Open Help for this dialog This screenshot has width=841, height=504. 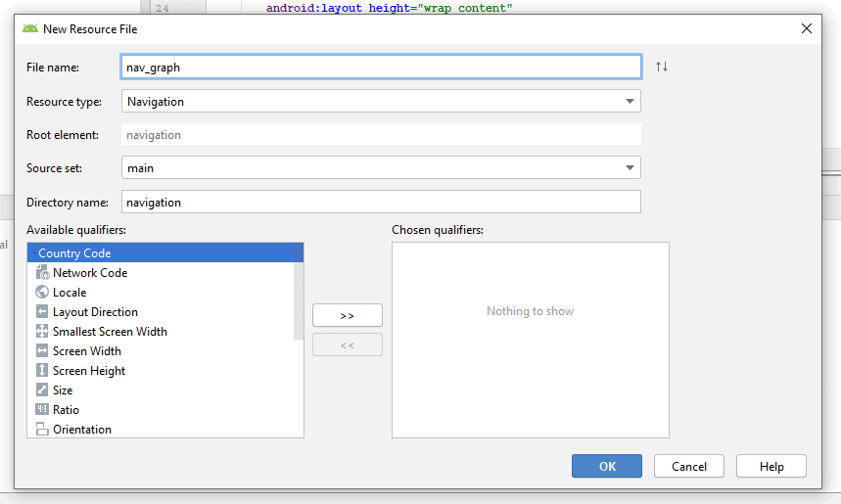point(771,467)
